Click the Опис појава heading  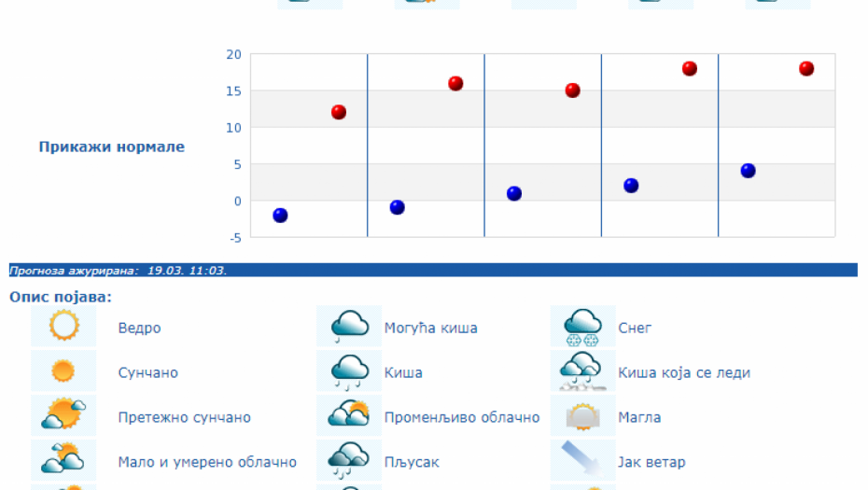click(x=60, y=297)
